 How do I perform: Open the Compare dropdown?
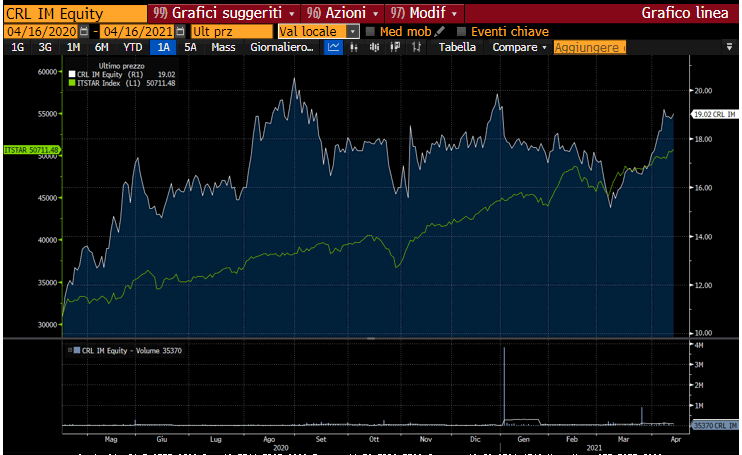click(x=521, y=47)
